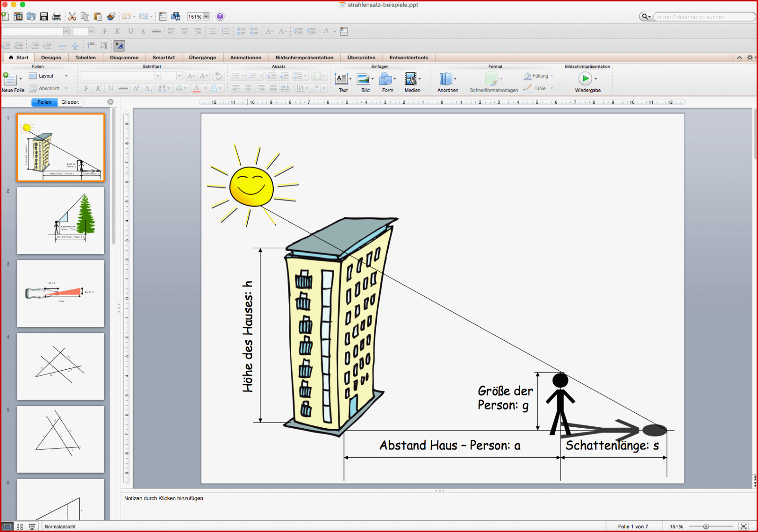Viewport: 758px width, 532px height.
Task: Insert a text box with Text button
Action: 343,83
